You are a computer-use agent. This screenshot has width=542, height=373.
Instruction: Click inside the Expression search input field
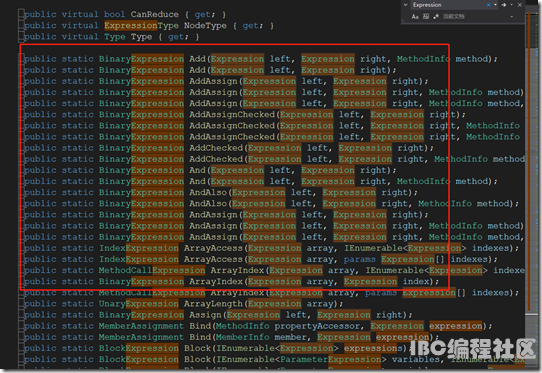tap(448, 5)
